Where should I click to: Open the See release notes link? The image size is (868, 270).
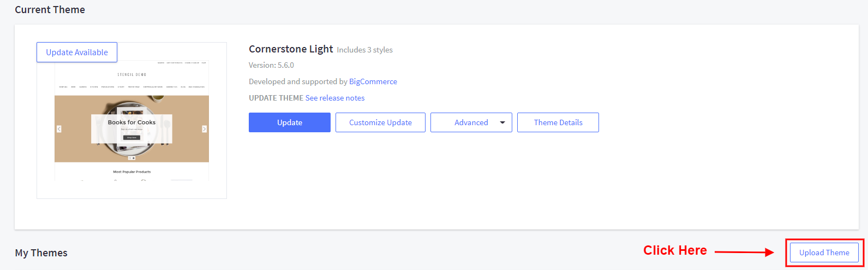[335, 98]
